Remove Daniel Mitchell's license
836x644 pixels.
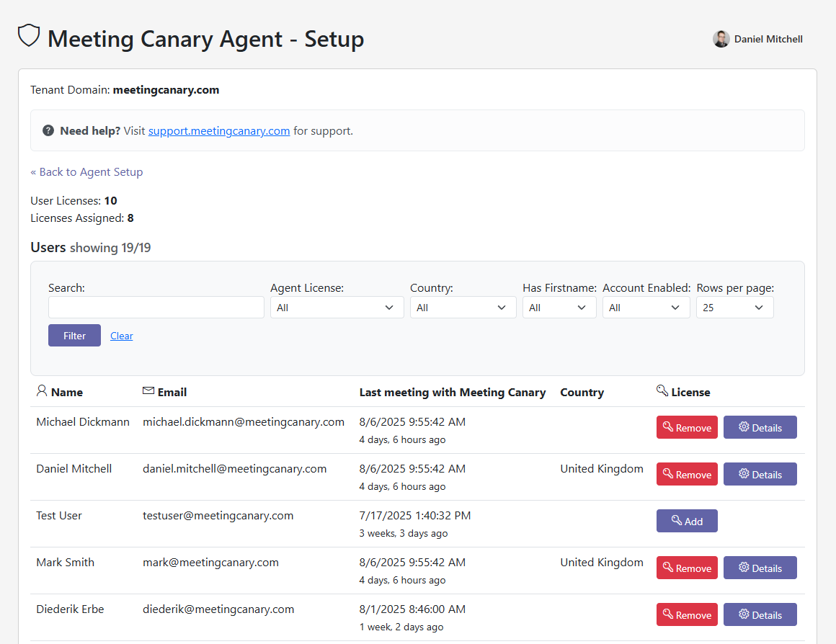point(687,474)
